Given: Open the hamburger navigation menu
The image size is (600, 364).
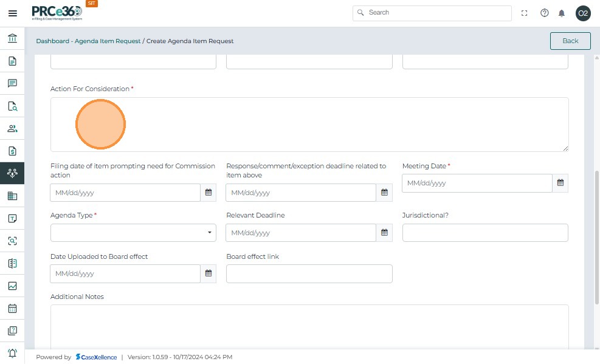Looking at the screenshot, I should click(x=12, y=13).
